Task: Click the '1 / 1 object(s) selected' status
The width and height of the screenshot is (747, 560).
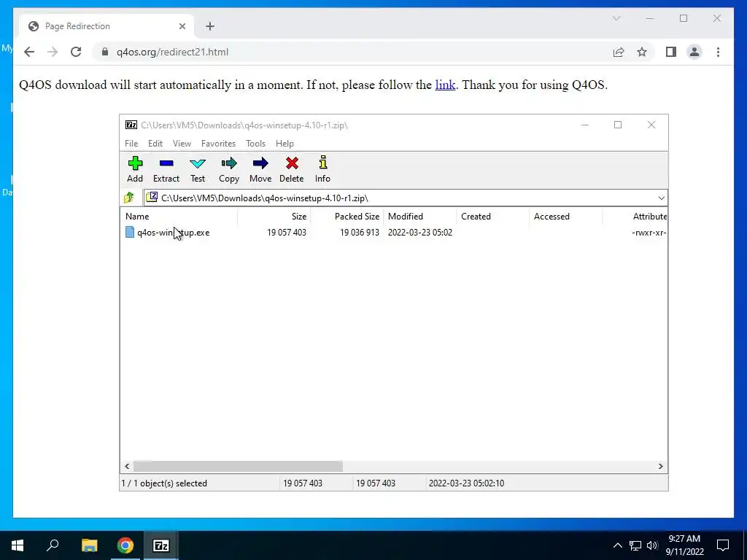Action: 164,483
